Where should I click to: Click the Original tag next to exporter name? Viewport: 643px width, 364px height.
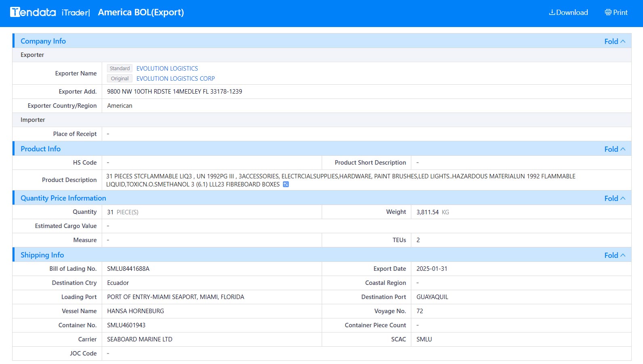[119, 79]
